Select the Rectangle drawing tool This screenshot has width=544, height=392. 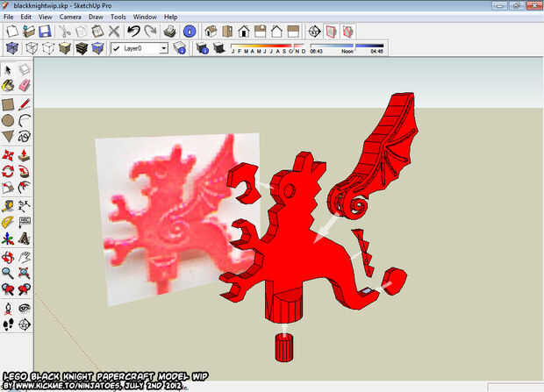[x=8, y=104]
